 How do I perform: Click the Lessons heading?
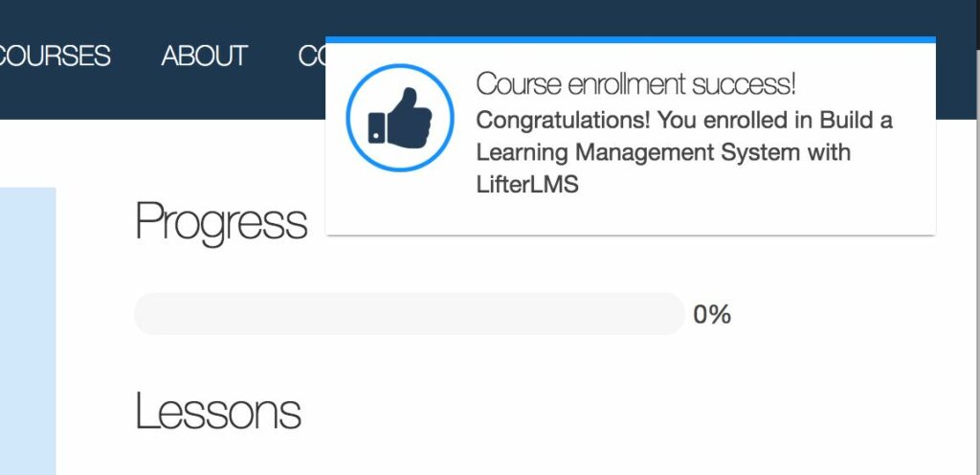point(218,410)
